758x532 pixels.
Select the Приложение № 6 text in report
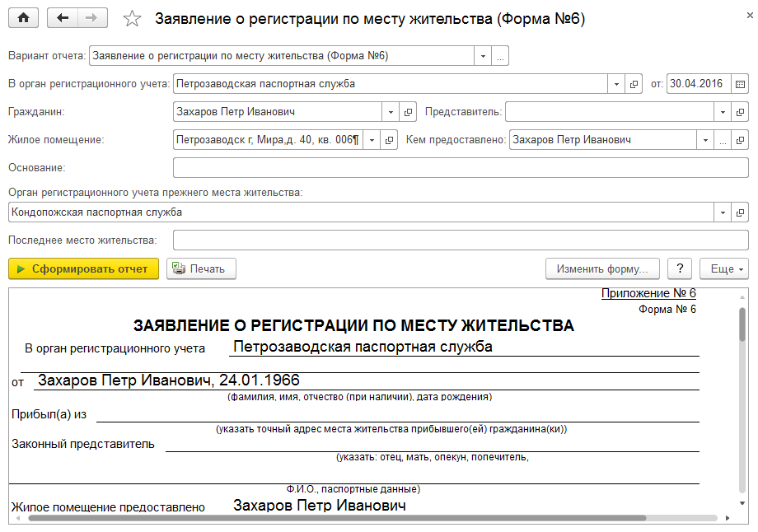coord(648,293)
